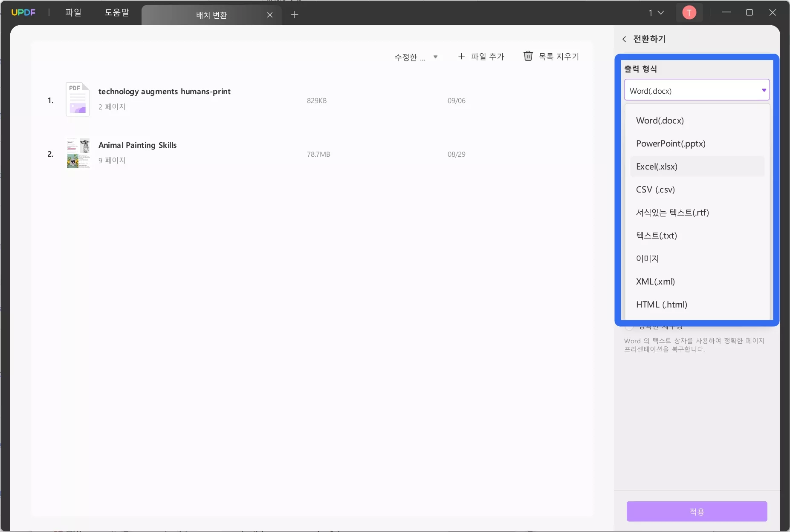Choose PowerPoint(.pptx) output format
Image resolution: width=790 pixels, height=532 pixels.
pyautogui.click(x=697, y=144)
